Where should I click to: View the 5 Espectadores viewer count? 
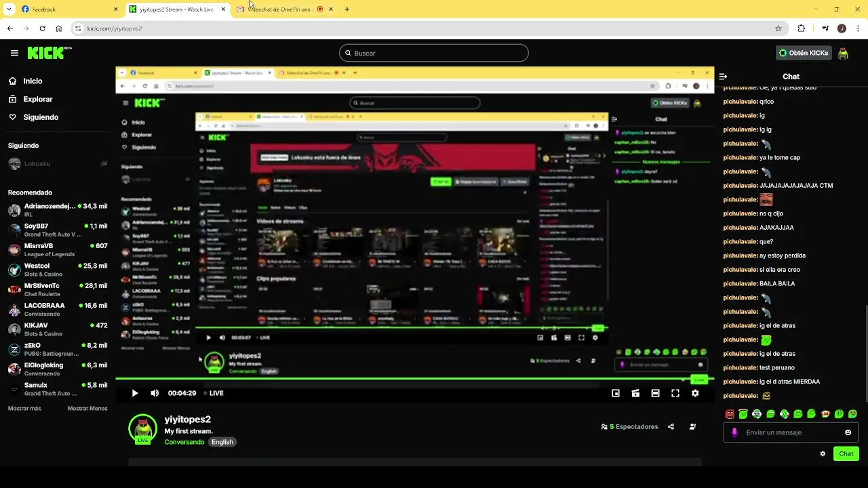click(630, 427)
